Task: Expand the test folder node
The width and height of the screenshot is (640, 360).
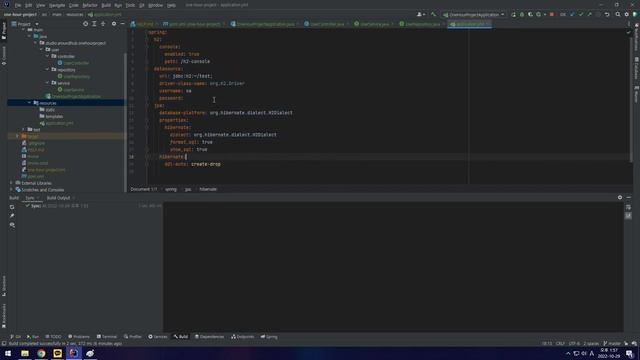Action: (x=23, y=129)
